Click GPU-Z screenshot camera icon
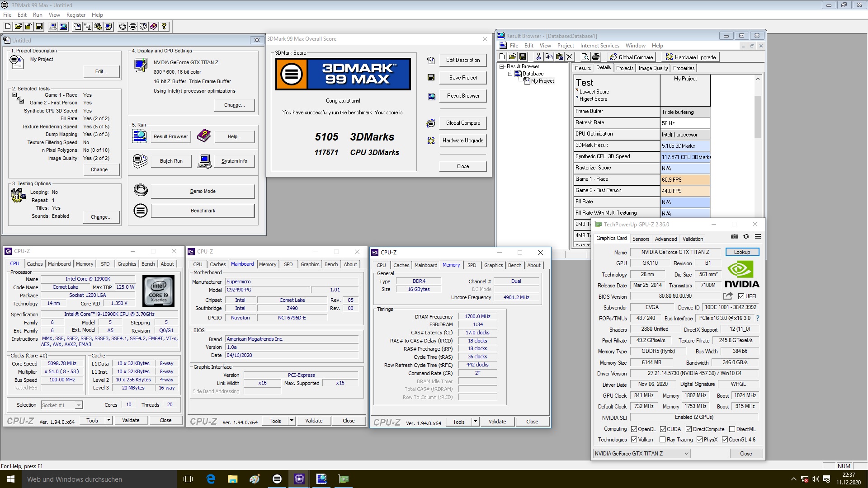The height and width of the screenshot is (488, 868). pos(735,237)
